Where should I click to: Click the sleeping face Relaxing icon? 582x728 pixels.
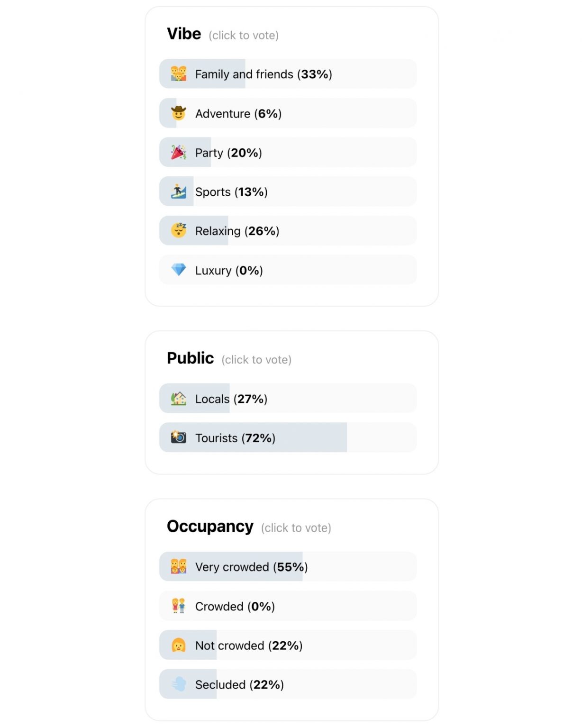179,231
